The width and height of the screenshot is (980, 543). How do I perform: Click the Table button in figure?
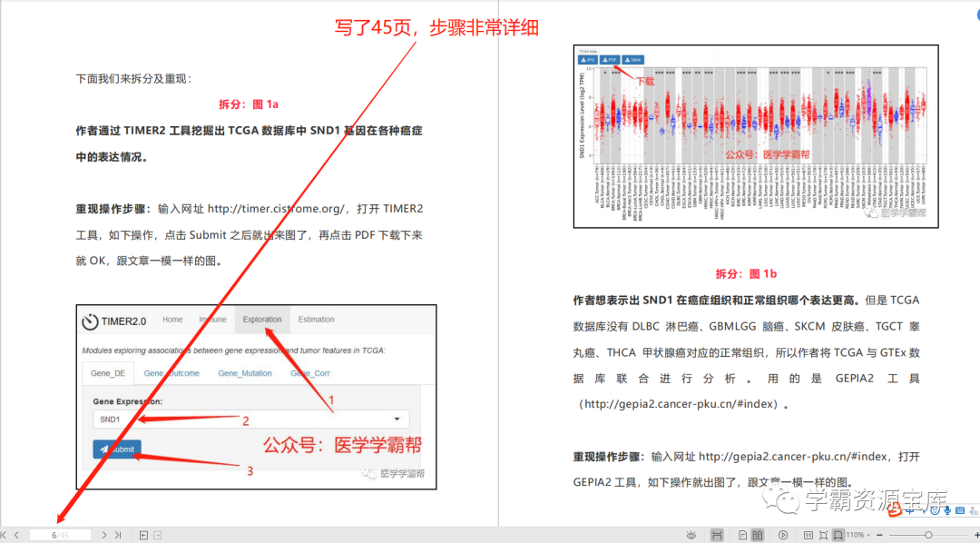[x=632, y=59]
